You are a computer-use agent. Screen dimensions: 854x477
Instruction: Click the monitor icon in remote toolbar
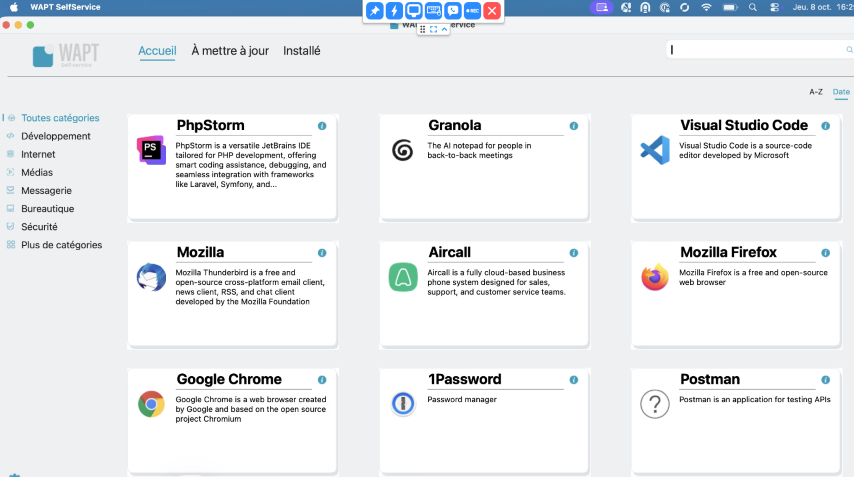coord(414,11)
